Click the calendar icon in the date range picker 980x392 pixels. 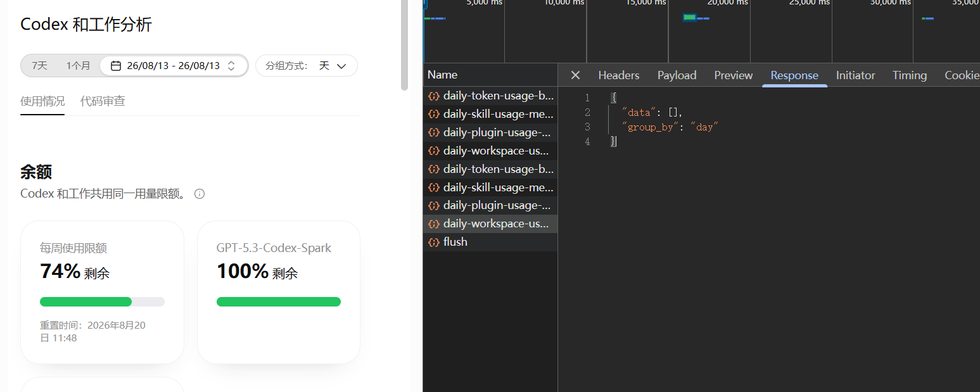click(x=116, y=65)
